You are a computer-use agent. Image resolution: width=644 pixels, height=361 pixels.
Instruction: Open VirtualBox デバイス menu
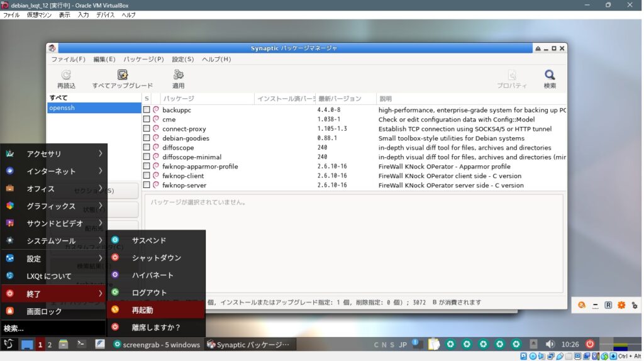click(105, 15)
